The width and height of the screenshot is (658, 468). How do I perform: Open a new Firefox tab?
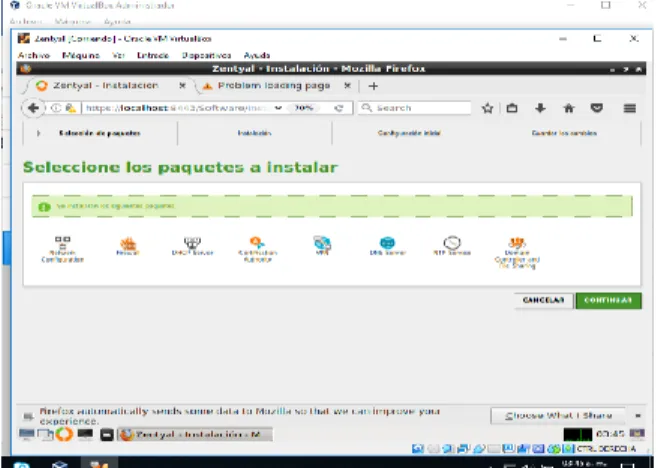point(373,86)
